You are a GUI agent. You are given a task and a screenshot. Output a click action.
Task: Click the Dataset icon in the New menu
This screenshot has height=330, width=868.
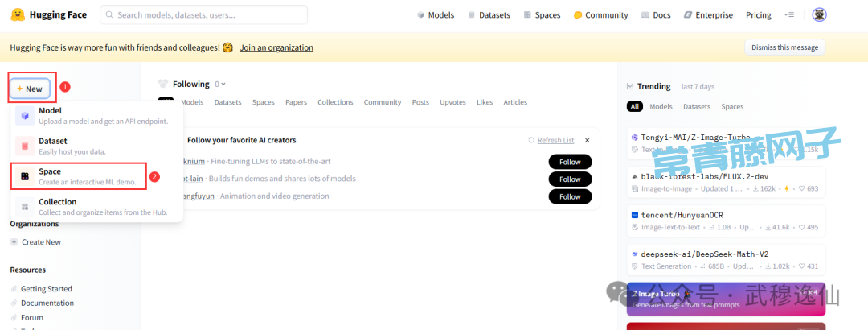(x=25, y=146)
